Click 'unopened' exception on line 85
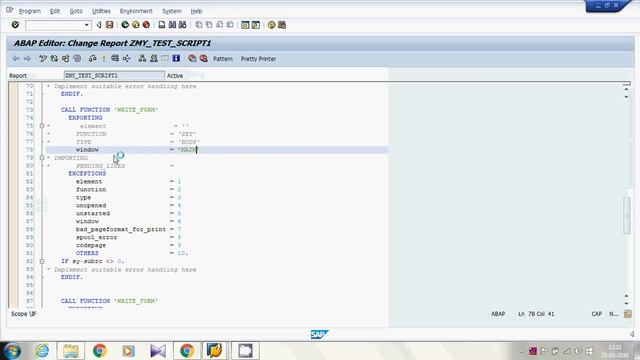The image size is (640, 360). [91, 205]
